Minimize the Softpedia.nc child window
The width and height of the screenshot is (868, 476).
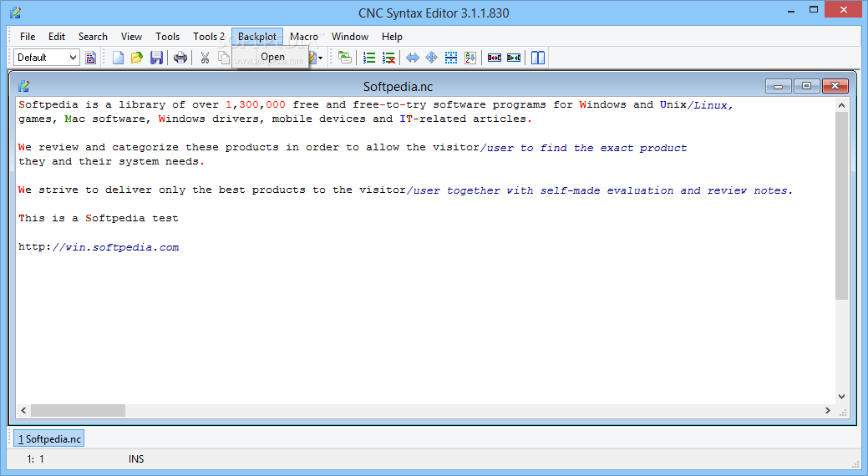pos(779,86)
